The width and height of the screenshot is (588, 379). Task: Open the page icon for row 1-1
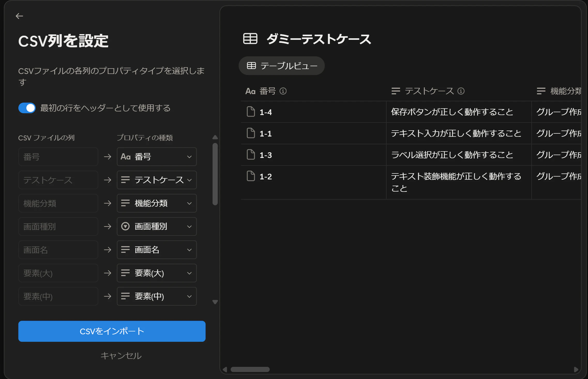click(251, 133)
